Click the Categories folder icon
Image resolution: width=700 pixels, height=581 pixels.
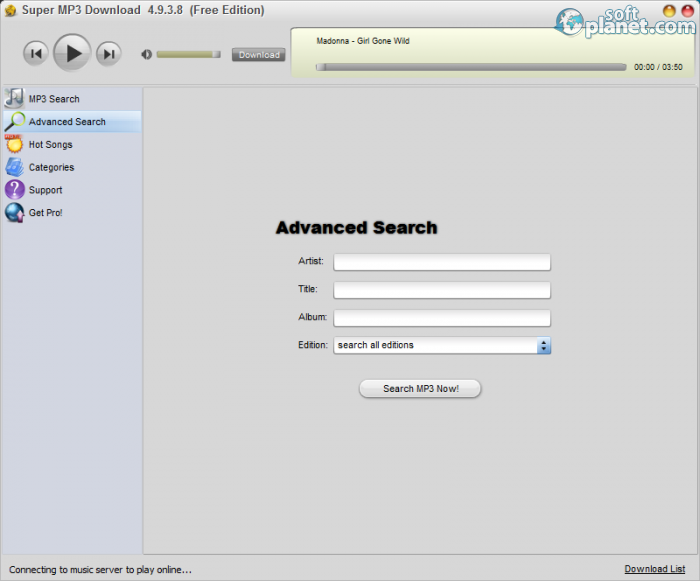[x=14, y=167]
